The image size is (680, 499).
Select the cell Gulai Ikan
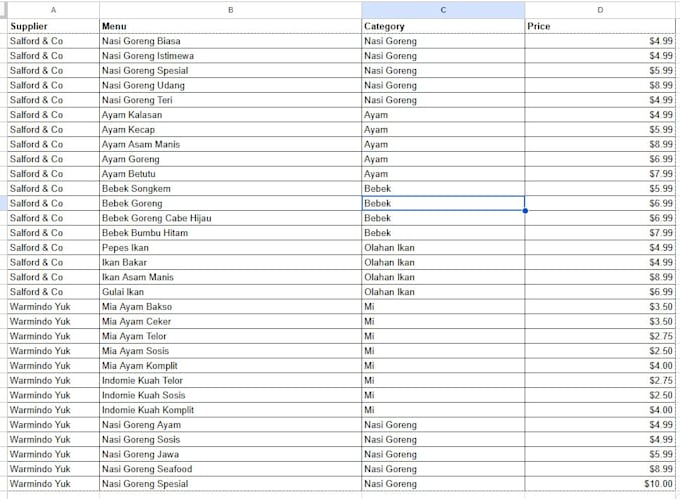(x=230, y=292)
